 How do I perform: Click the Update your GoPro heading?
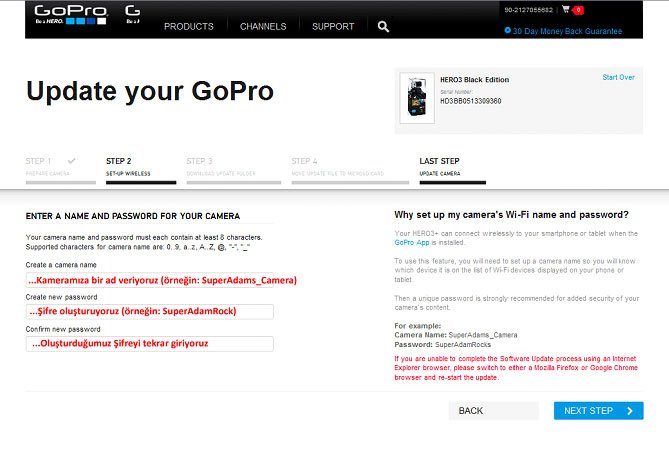[x=150, y=91]
